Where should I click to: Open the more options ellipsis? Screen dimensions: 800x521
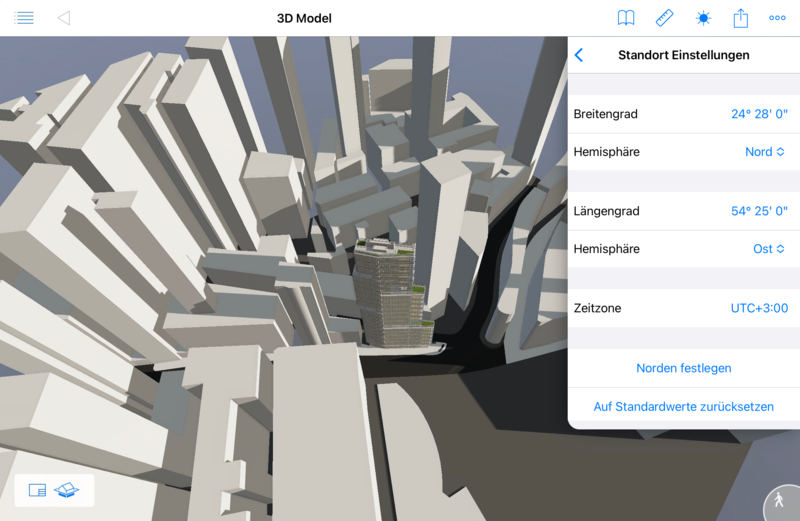point(777,18)
